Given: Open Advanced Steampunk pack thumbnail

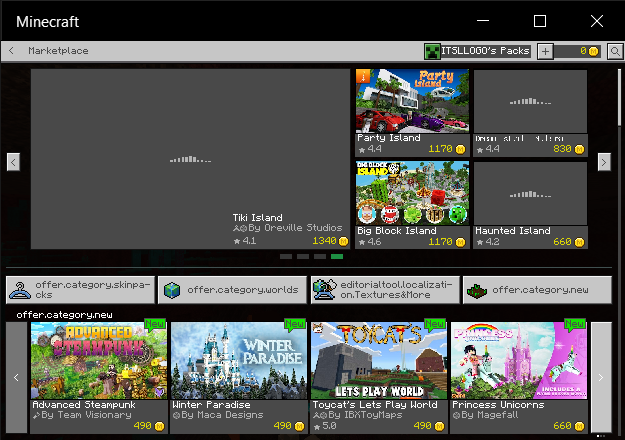Looking at the screenshot, I should (x=99, y=361).
